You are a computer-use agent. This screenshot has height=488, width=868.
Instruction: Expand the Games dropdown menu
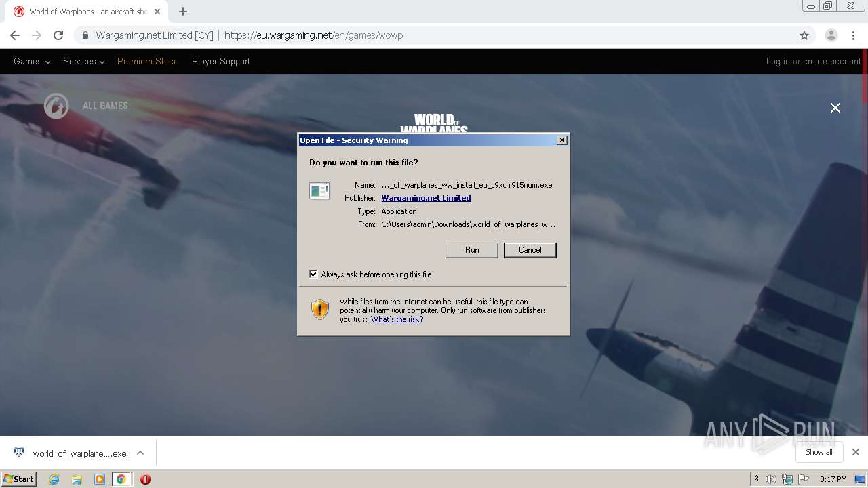coord(32,61)
